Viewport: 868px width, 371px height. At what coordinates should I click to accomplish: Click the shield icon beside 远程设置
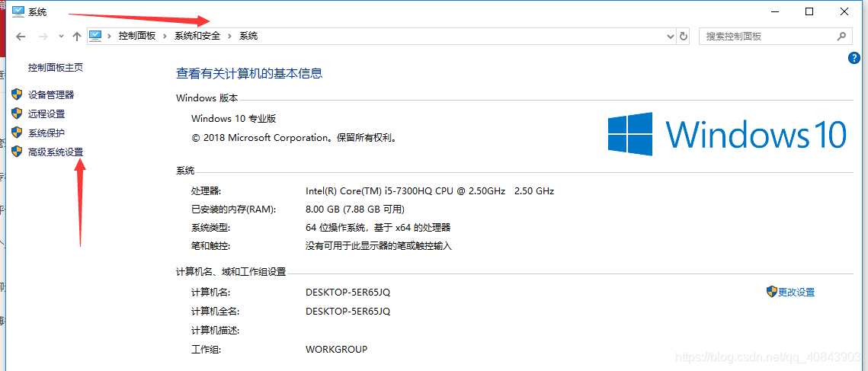pyautogui.click(x=18, y=114)
